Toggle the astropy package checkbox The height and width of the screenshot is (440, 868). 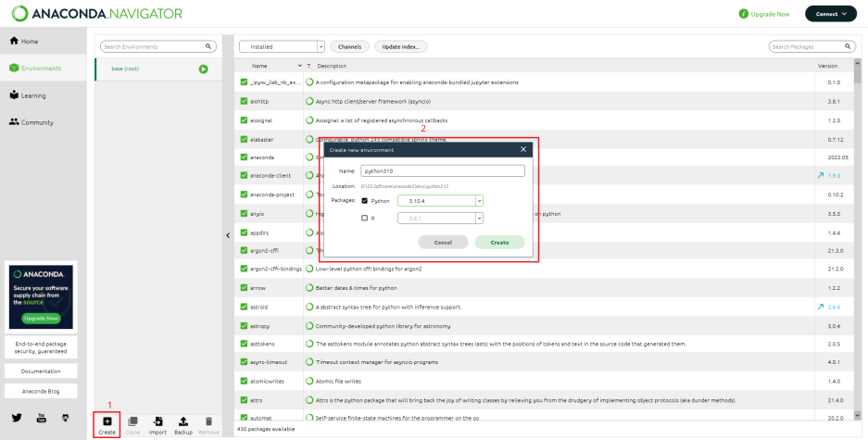click(245, 325)
